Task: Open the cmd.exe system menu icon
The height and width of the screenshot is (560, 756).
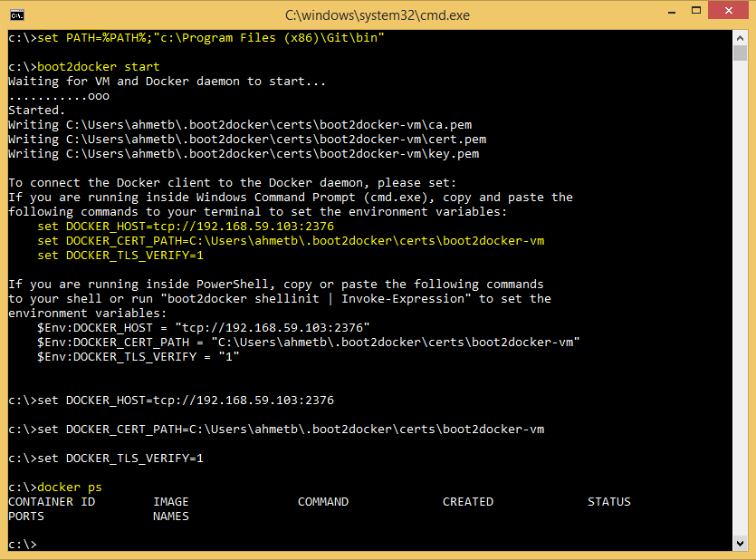Action: point(16,14)
